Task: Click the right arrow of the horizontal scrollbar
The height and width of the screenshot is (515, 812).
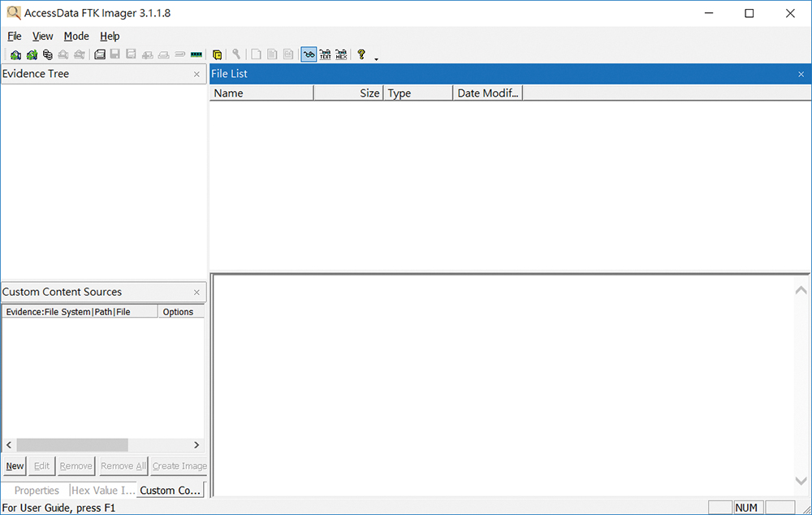Action: pyautogui.click(x=197, y=444)
